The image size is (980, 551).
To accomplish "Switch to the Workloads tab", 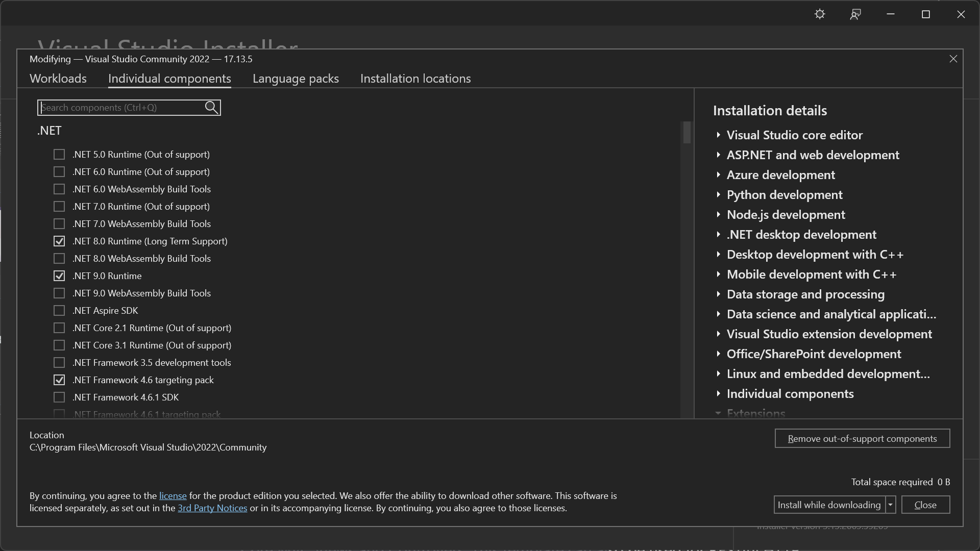I will [58, 79].
